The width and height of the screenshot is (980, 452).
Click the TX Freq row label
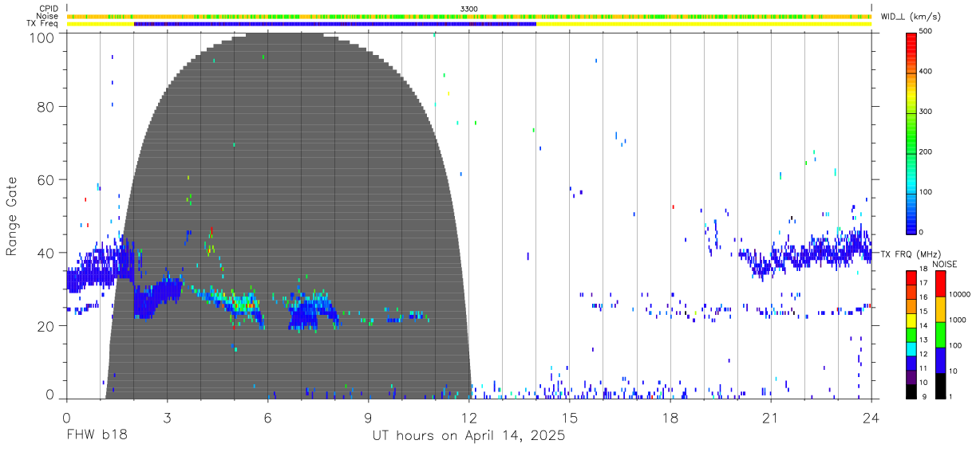(41, 24)
